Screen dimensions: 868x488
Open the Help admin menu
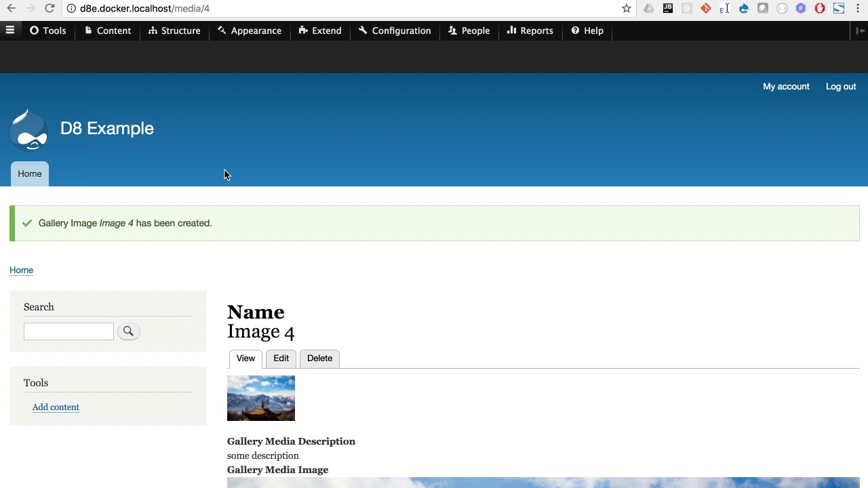pos(587,30)
